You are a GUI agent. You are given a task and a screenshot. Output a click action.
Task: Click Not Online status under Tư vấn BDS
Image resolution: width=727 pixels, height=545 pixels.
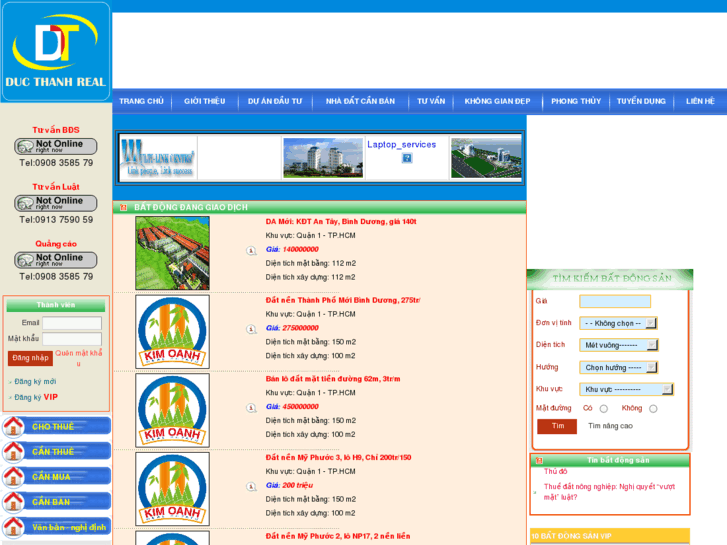(56, 146)
